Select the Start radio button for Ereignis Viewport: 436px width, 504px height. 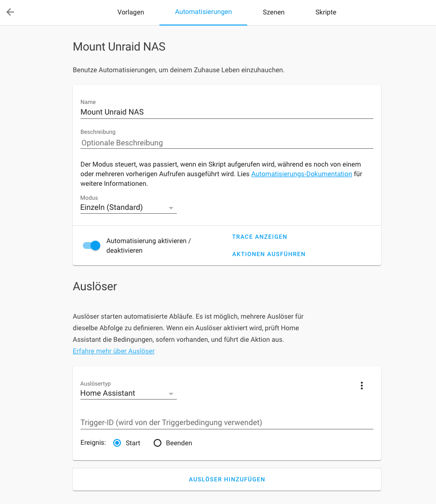click(x=116, y=442)
